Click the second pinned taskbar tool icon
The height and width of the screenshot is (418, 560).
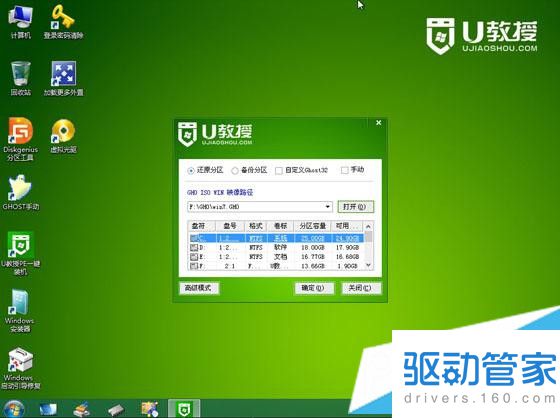tap(81, 409)
